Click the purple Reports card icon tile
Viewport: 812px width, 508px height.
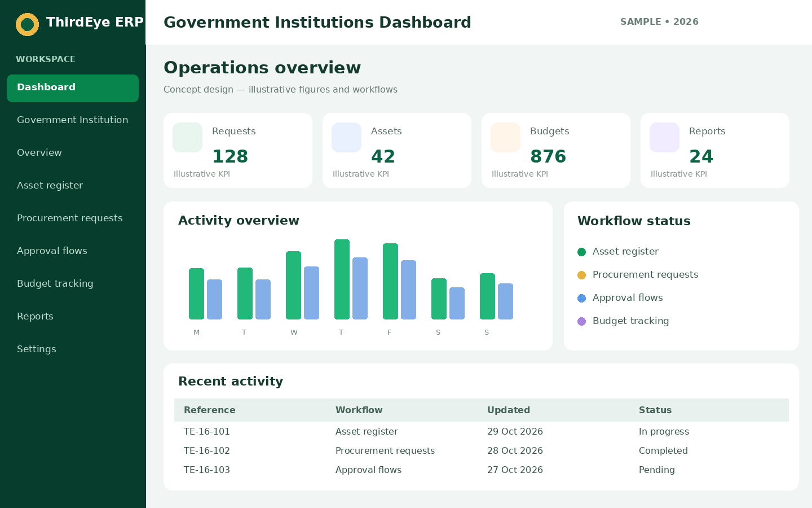(664, 137)
